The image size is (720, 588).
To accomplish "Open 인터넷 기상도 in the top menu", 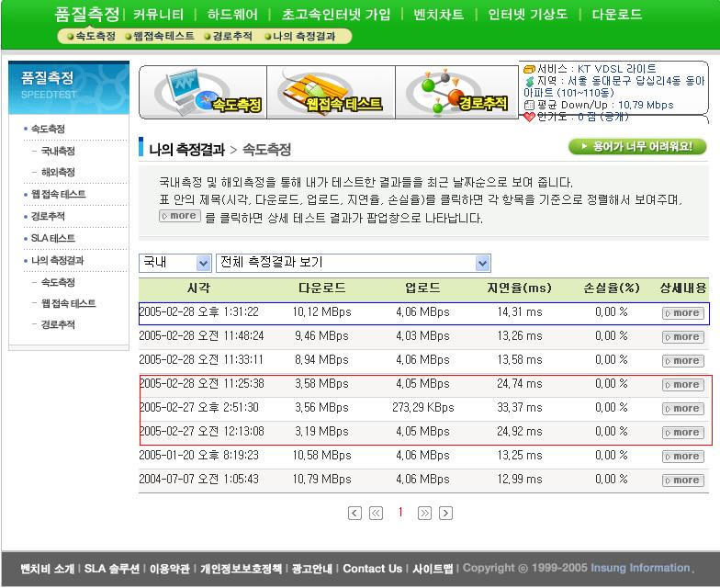I will [x=527, y=15].
